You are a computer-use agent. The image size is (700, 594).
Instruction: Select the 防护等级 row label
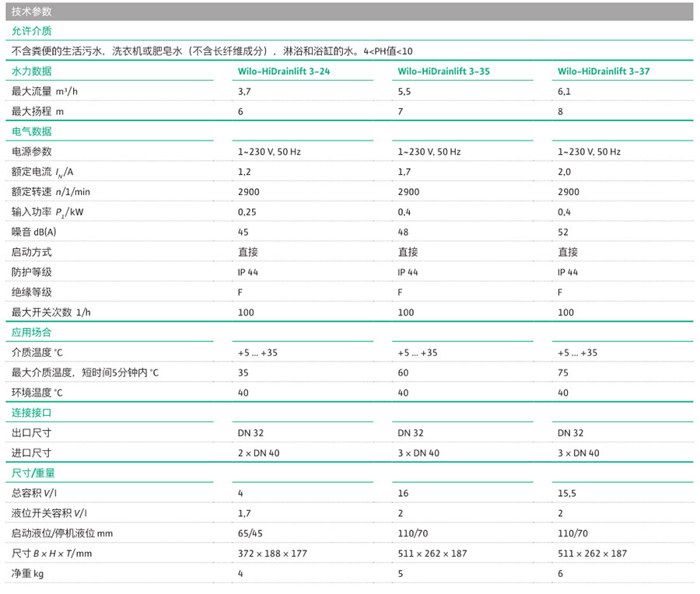coord(32,272)
